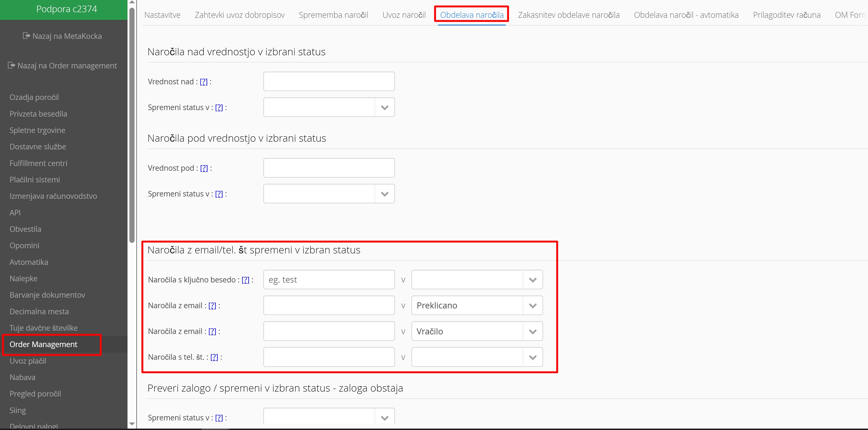Open help [?] for Naročila s ključno besedo
This screenshot has width=868, height=430.
(245, 280)
